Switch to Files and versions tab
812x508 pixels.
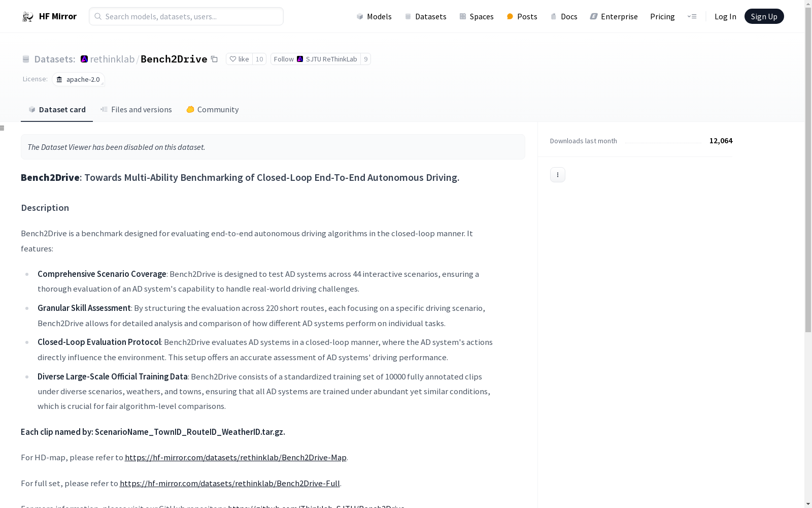point(136,110)
